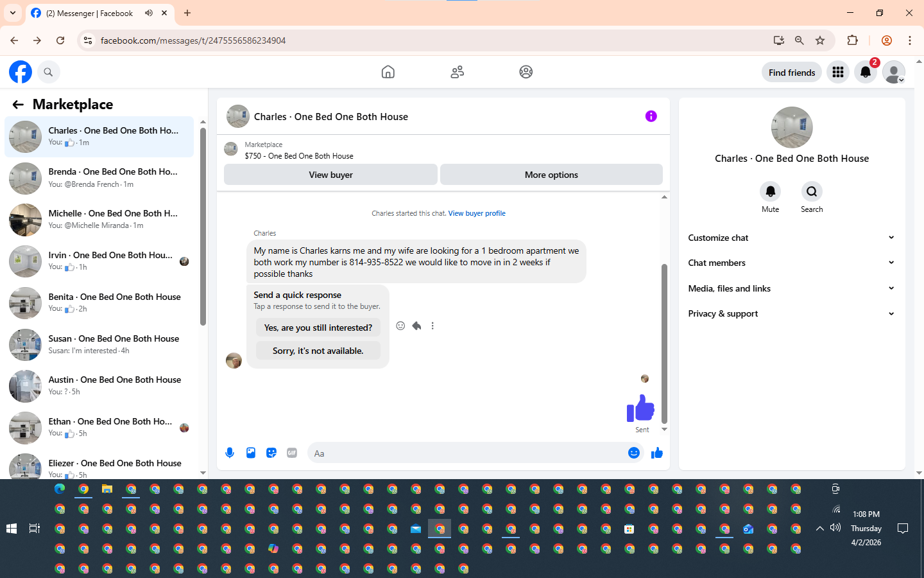Mute the browser tab audio icon
The image size is (924, 578).
click(149, 13)
